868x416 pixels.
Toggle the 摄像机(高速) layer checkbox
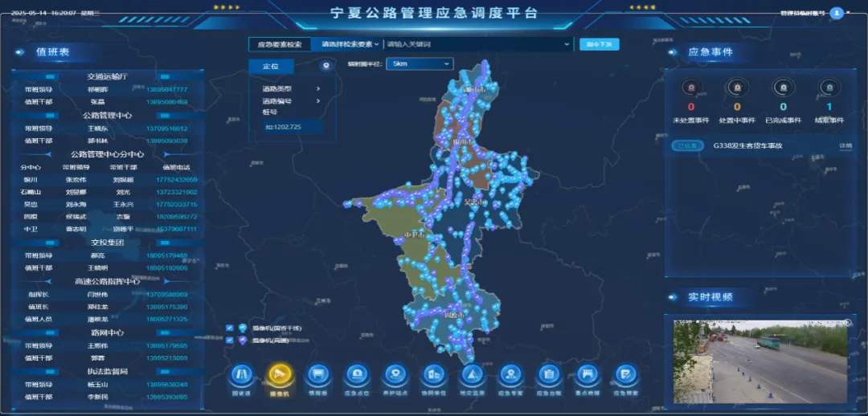(x=230, y=341)
